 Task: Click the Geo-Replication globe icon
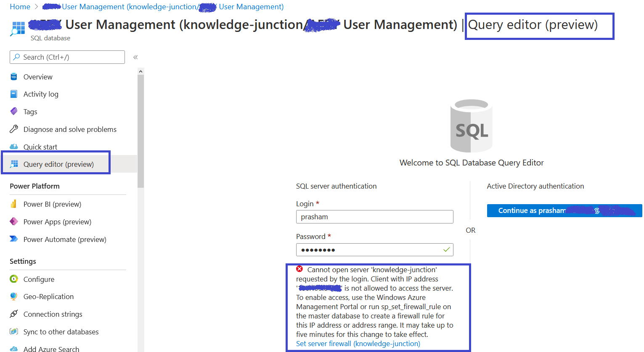14,296
